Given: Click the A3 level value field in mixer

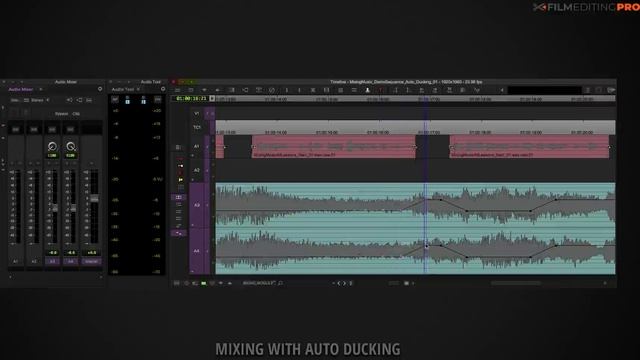Looking at the screenshot, I should click(x=52, y=253).
